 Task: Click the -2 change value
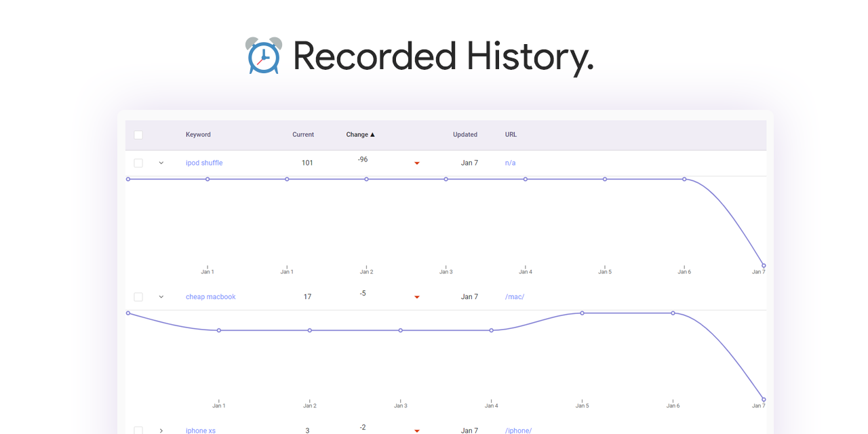[363, 427]
